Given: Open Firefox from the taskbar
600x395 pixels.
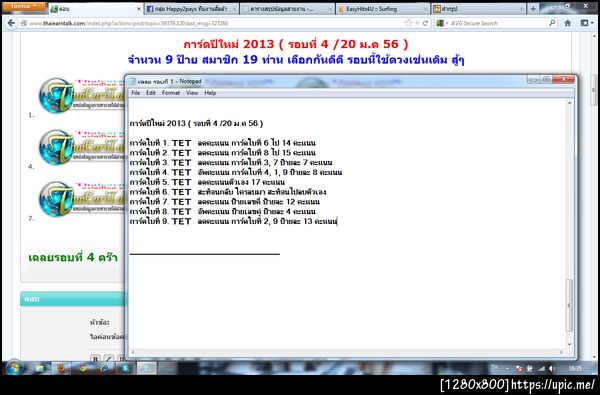Looking at the screenshot, I should (61, 369).
